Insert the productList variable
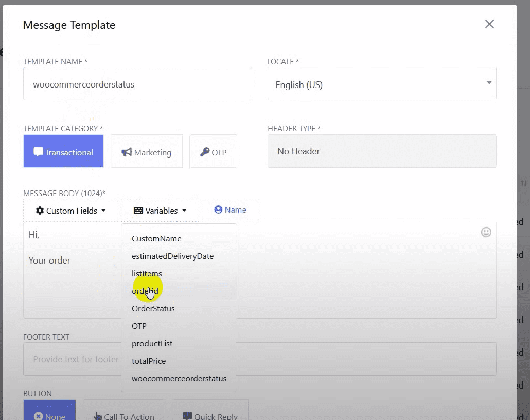 [x=152, y=344]
